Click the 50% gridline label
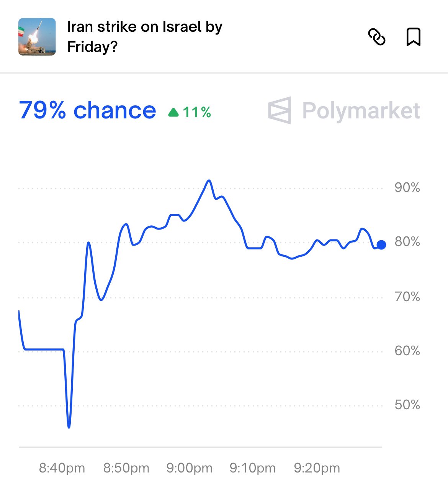 click(407, 405)
